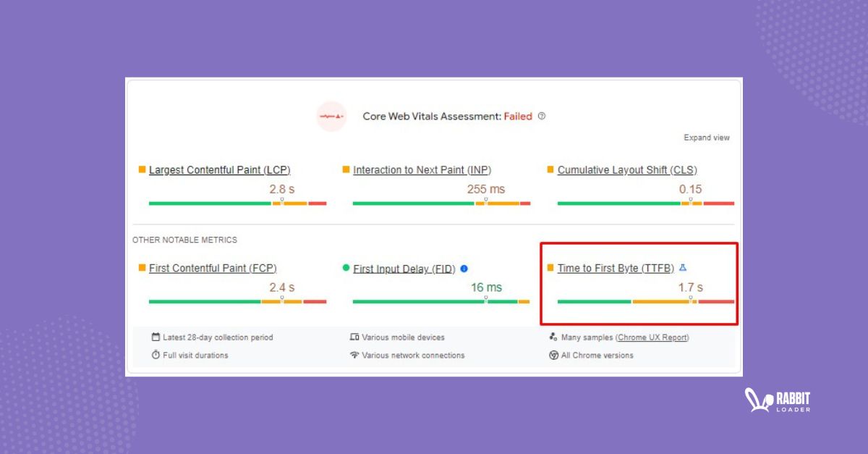Click the mobile devices icon

[x=354, y=337]
